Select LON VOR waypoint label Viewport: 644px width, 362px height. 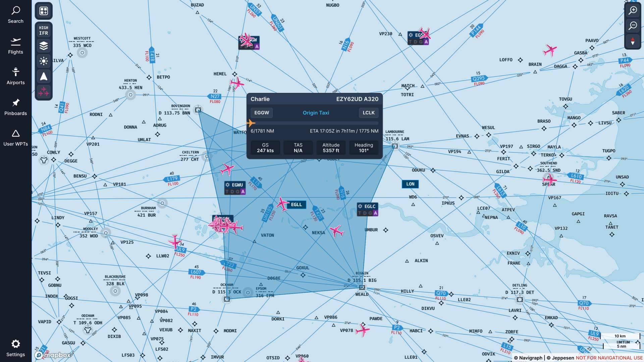pos(409,184)
